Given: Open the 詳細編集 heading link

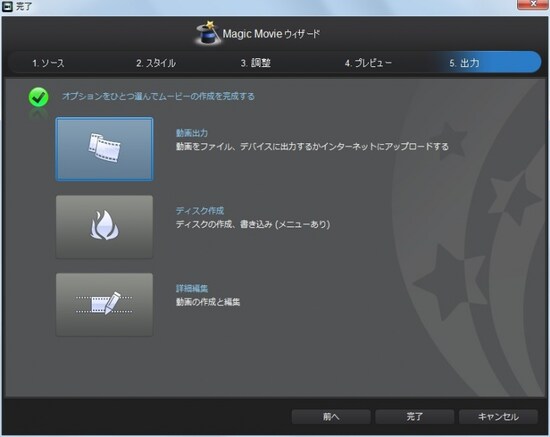Looking at the screenshot, I should coord(192,288).
